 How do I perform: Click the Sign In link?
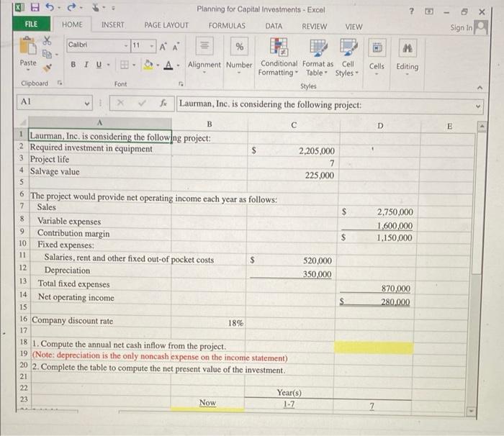461,27
